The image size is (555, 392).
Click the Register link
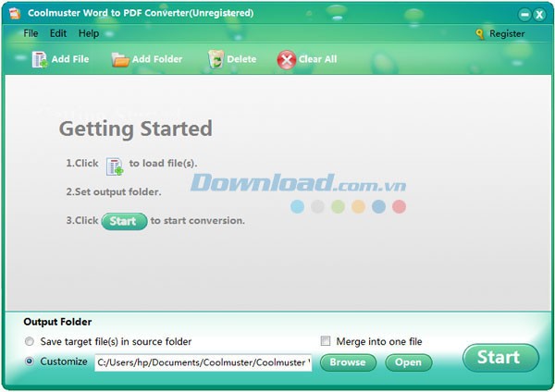click(x=507, y=33)
